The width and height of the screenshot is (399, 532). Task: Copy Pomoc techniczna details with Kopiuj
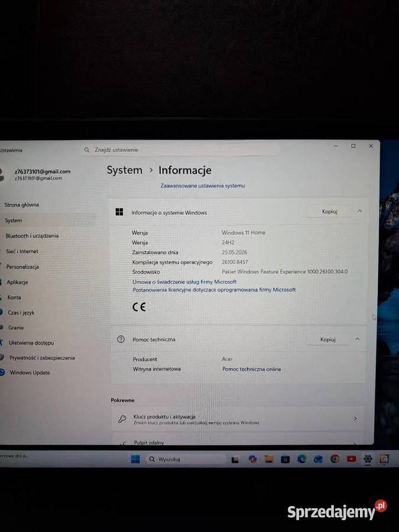327,339
